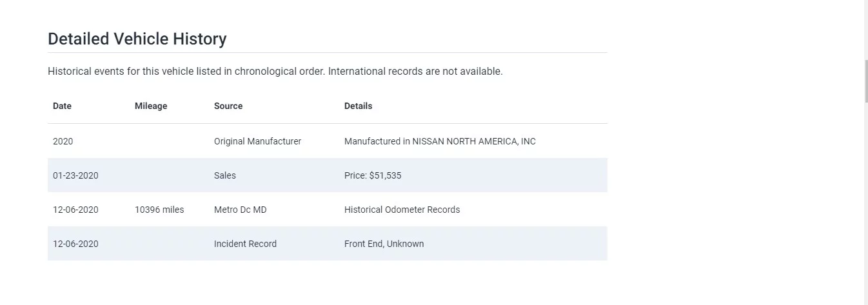
Task: Click the Details column header
Action: click(358, 106)
